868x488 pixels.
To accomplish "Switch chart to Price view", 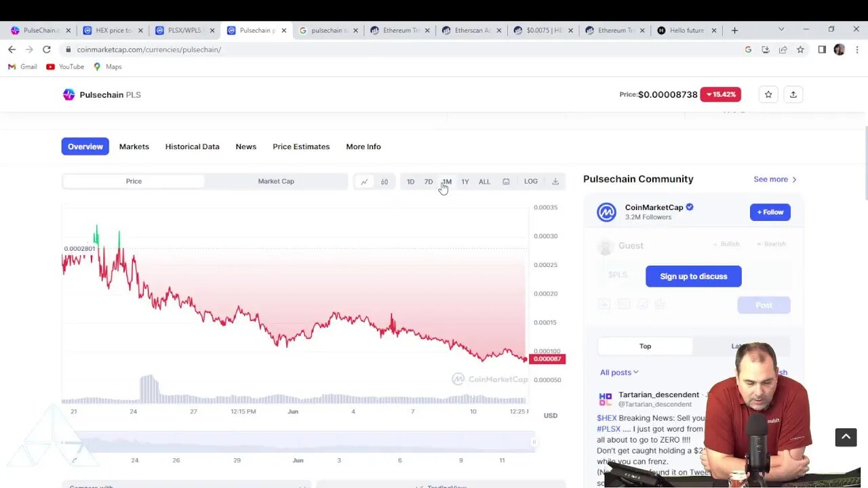I will pyautogui.click(x=134, y=181).
